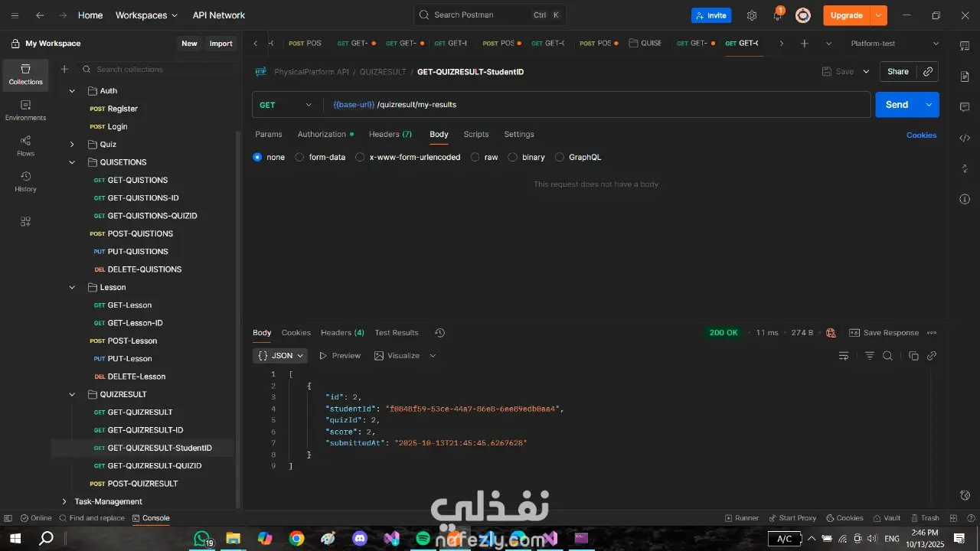Screen dimensions: 980x551
Task: Open the Platform-test environment selector
Action: click(x=893, y=44)
